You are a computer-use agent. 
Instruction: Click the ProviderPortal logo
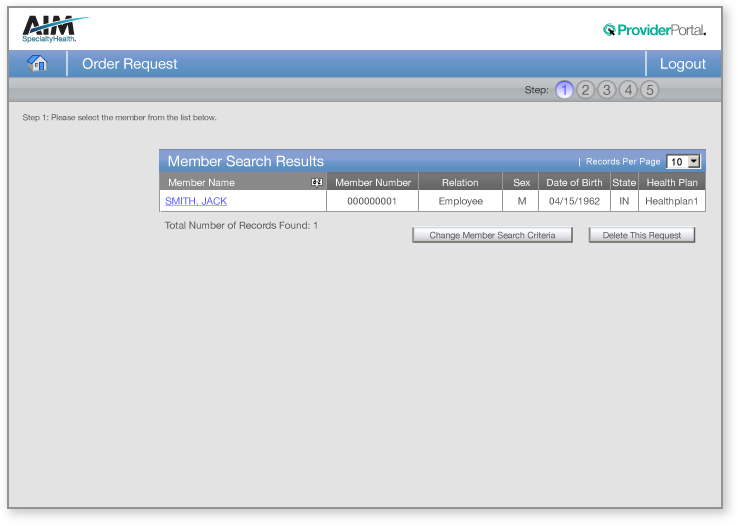pyautogui.click(x=654, y=30)
